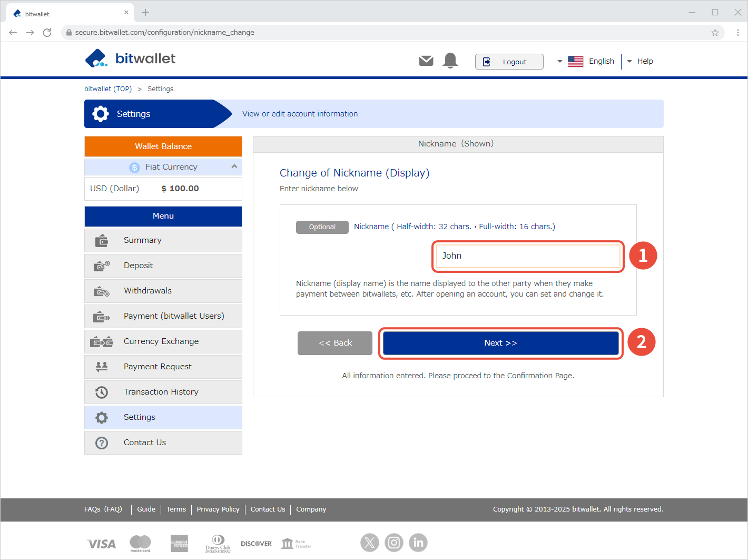Click the Nickname input field
748x560 pixels.
point(528,256)
